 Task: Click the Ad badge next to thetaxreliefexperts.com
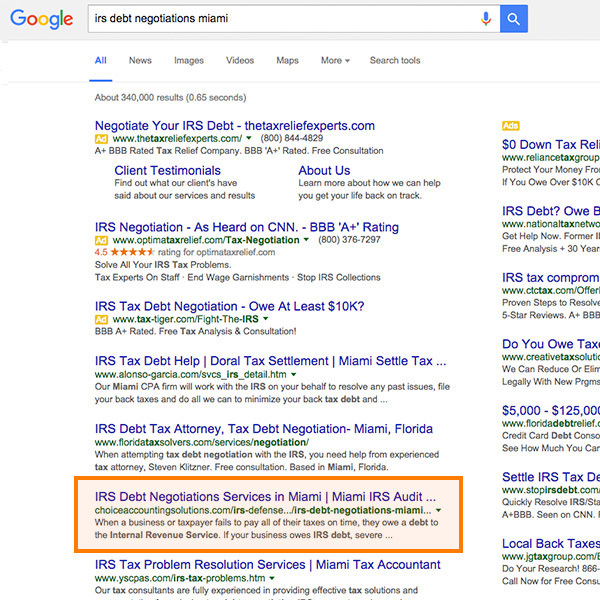pyautogui.click(x=101, y=139)
